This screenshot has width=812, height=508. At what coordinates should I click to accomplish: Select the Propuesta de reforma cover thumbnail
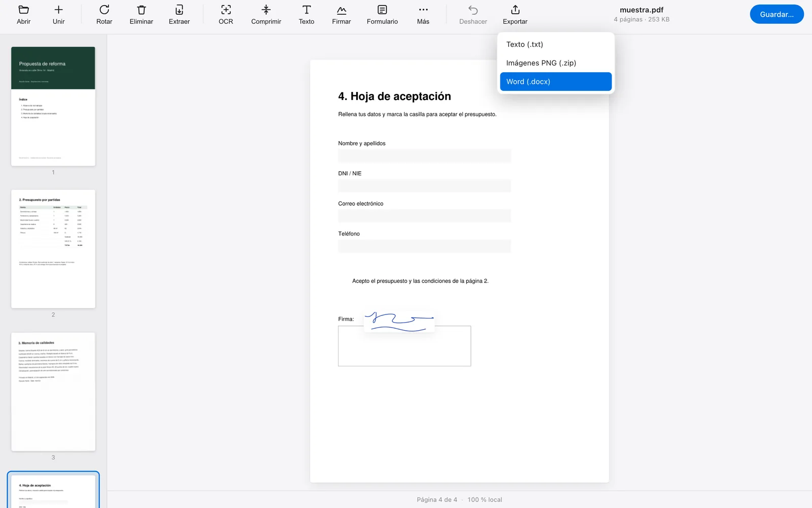[x=53, y=106]
